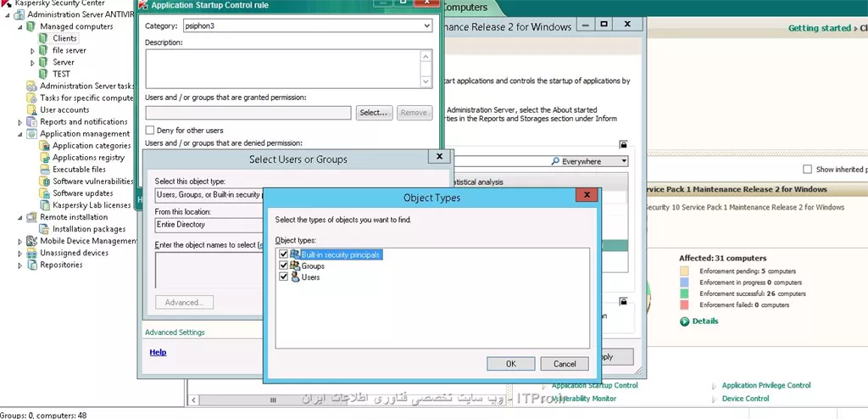Click the Managed computers folder icon

31,26
